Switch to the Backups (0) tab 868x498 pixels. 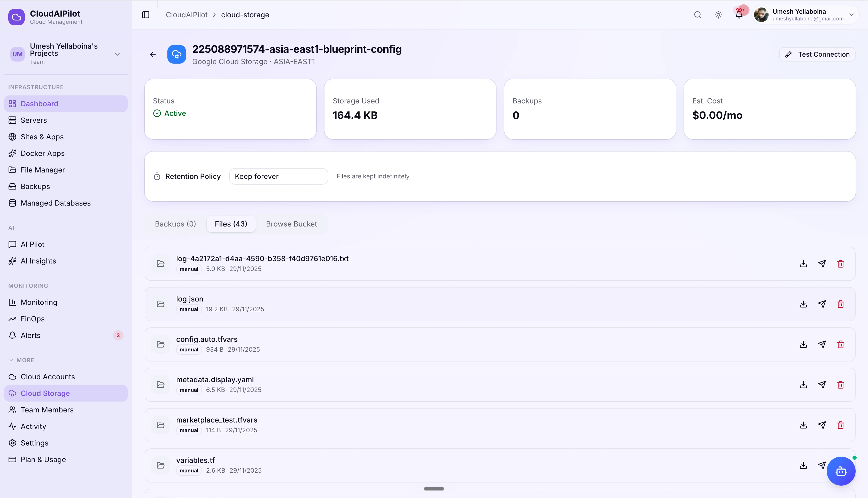click(x=175, y=224)
